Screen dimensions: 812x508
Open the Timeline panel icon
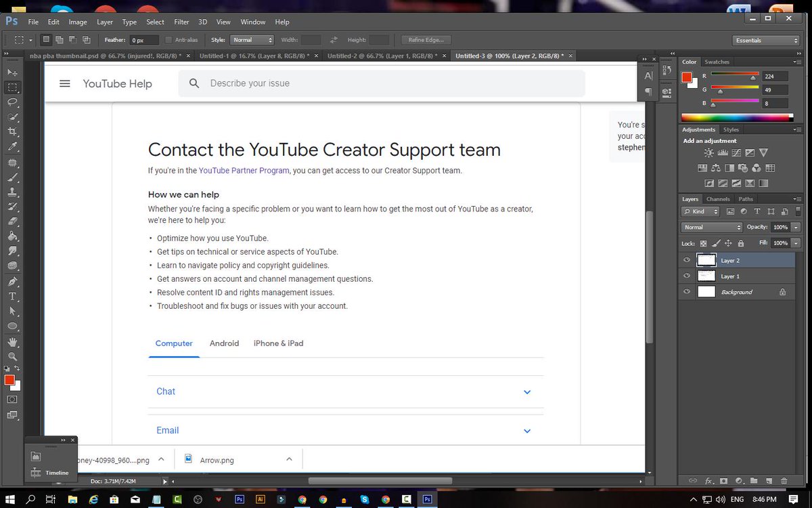(36, 473)
